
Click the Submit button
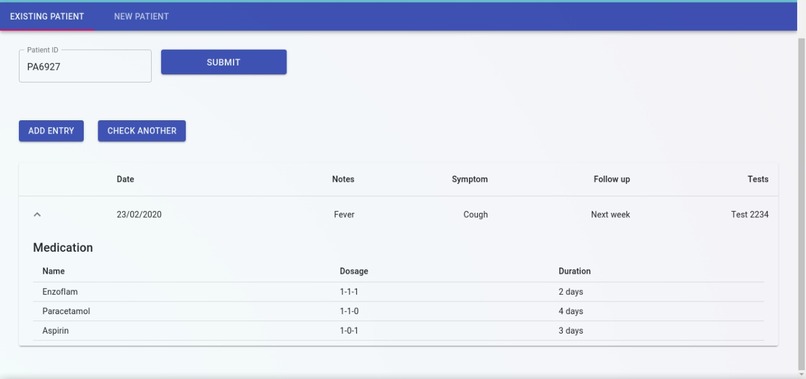tap(224, 62)
